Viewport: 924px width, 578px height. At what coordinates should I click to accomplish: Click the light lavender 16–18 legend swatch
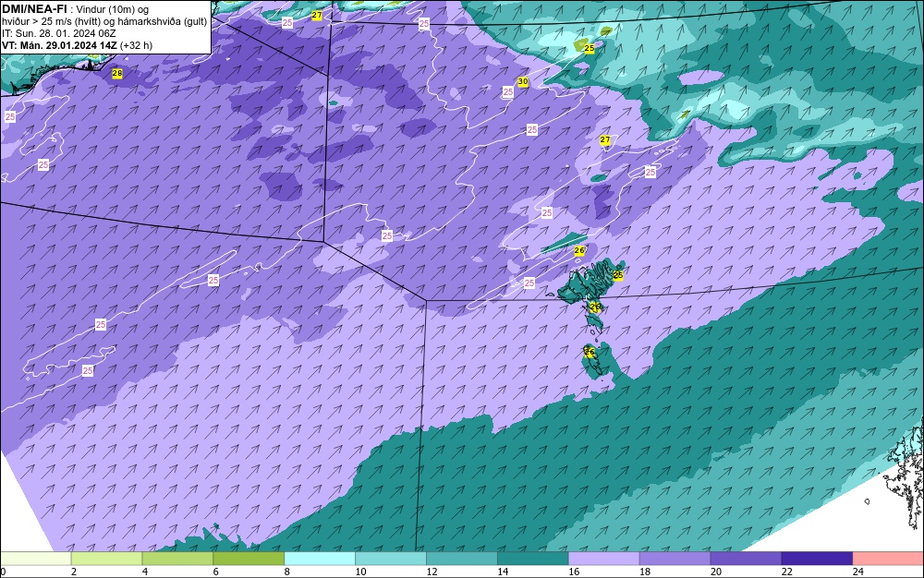point(604,559)
